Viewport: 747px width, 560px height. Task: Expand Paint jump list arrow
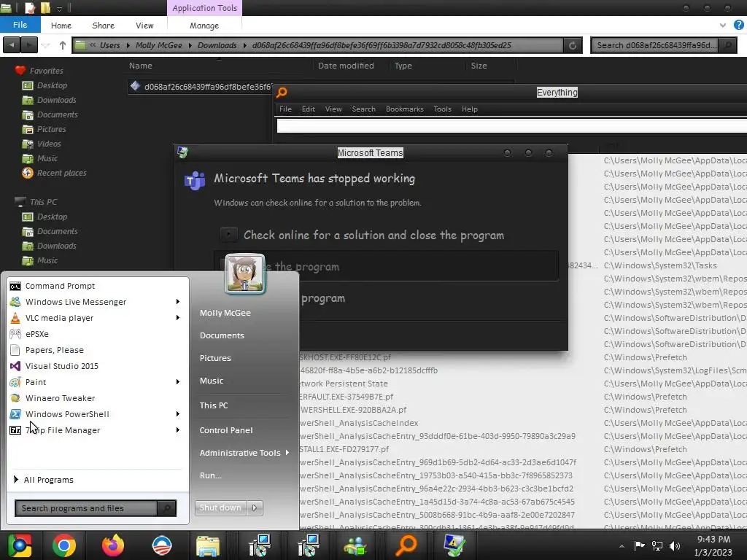(x=178, y=382)
